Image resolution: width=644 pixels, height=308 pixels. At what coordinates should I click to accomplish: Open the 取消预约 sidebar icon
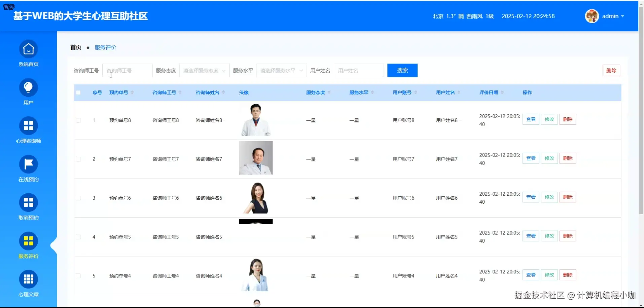pyautogui.click(x=28, y=202)
